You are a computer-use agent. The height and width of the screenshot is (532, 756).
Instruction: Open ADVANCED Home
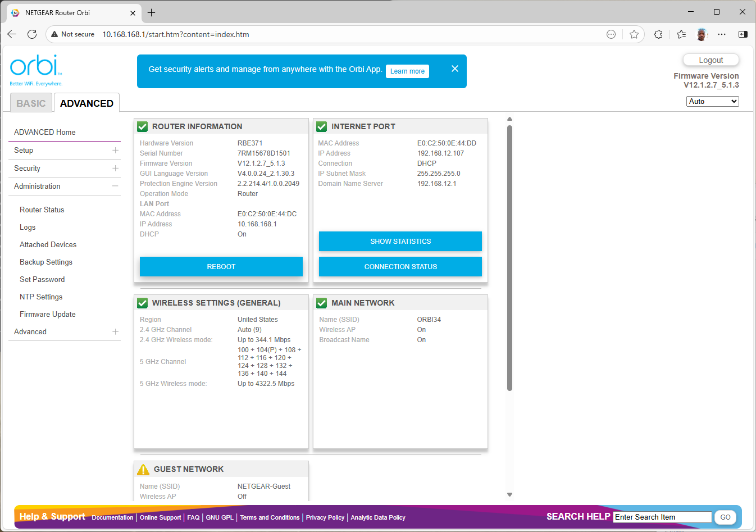(x=45, y=132)
